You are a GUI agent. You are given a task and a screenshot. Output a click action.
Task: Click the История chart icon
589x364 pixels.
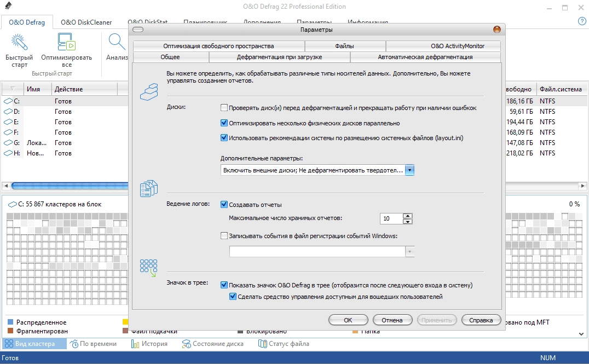[135, 344]
